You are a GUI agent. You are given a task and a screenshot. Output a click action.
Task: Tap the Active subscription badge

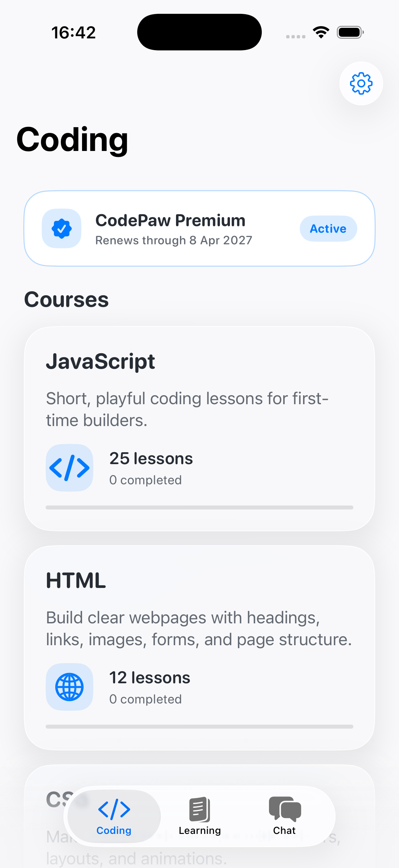328,228
